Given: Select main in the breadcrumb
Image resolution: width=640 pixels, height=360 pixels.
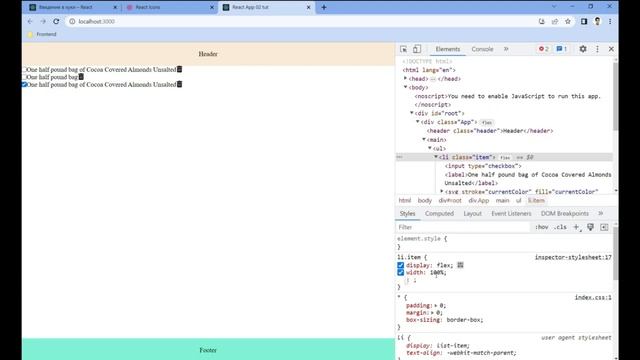Looking at the screenshot, I should tap(502, 200).
